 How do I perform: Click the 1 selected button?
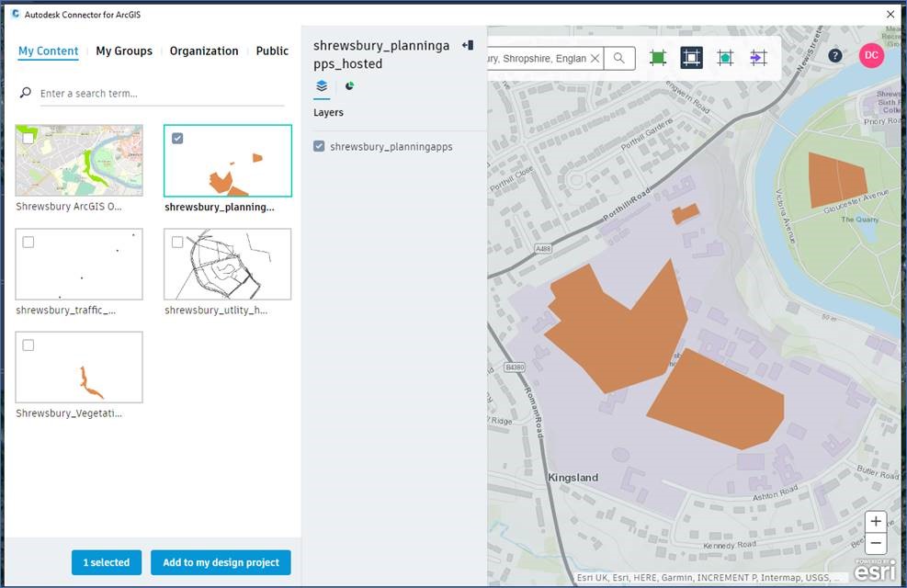(106, 561)
